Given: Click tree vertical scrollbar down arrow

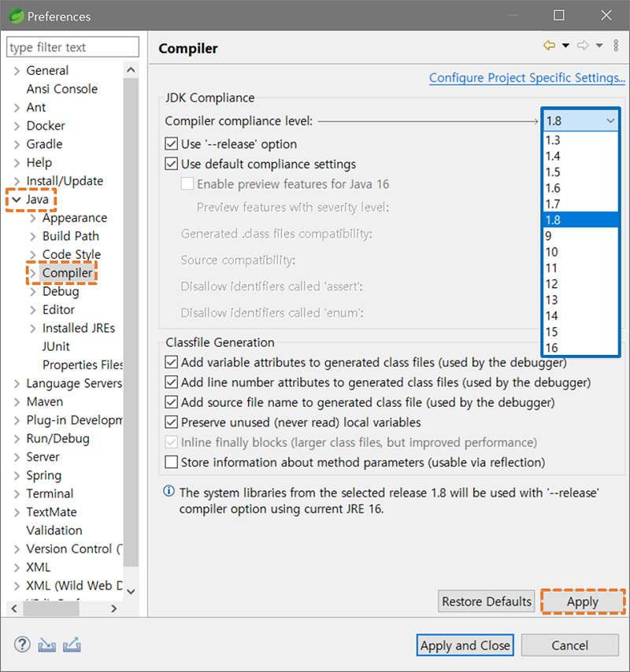Looking at the screenshot, I should point(132,592).
